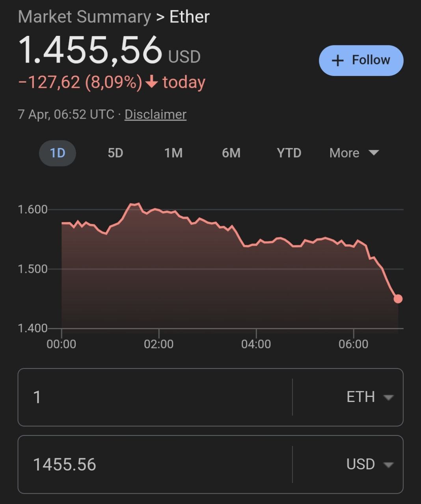
Task: Open the Market Summary breadcrumb
Action: point(84,17)
